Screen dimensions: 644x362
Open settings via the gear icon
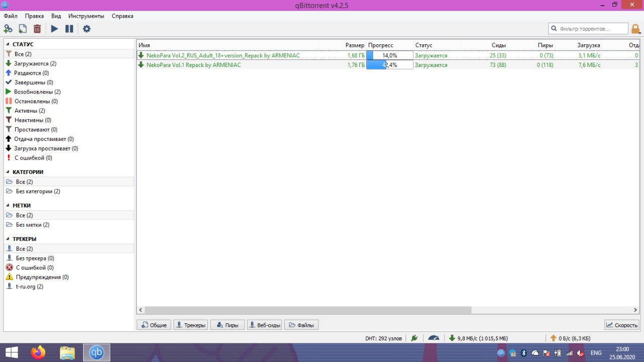[87, 29]
